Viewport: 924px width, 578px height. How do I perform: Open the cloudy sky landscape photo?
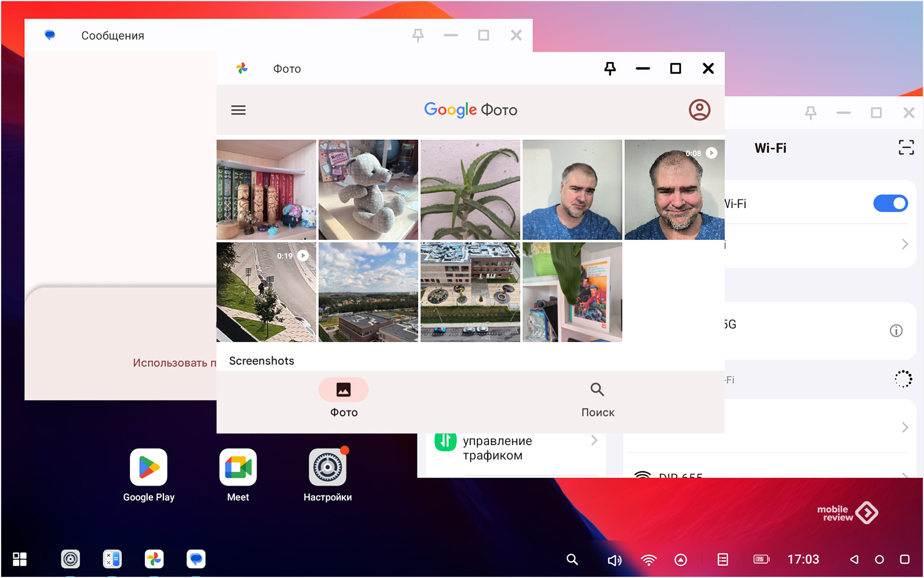click(x=368, y=292)
